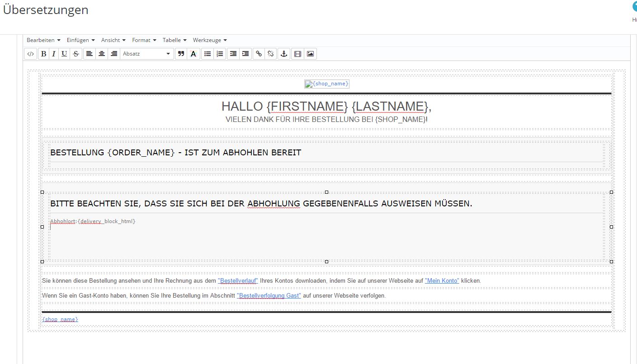Decrease the indent
The image size is (637, 364).
[233, 54]
